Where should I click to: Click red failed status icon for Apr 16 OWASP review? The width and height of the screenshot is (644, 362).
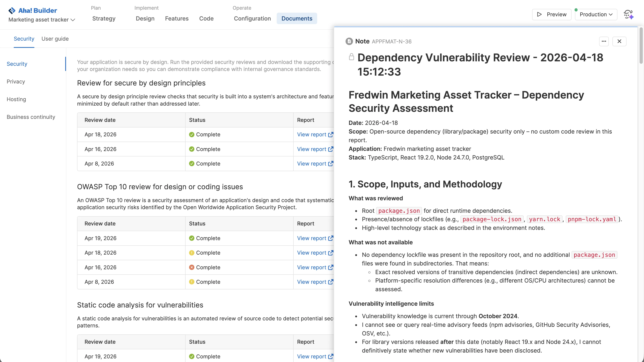click(x=192, y=267)
